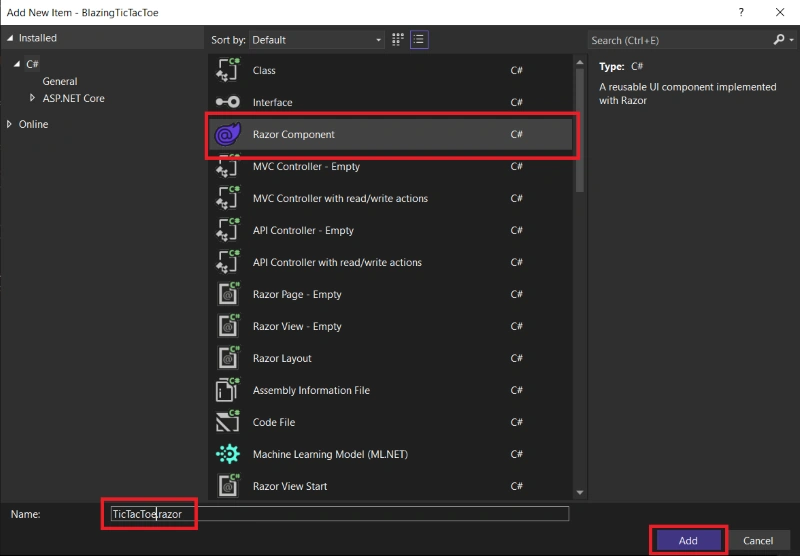Select the Class template name
Image resolution: width=800 pixels, height=556 pixels.
264,70
